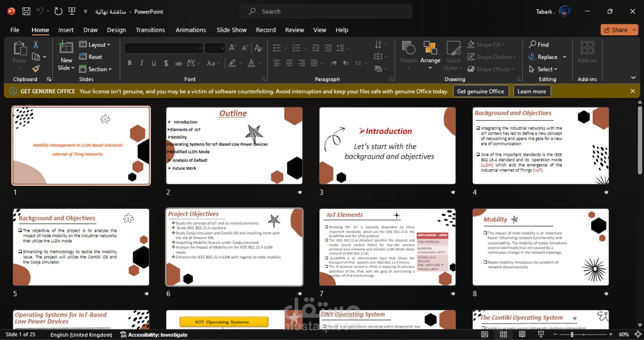Open Customize Quick Access Toolbar dropdown
The width and height of the screenshot is (644, 340).
tap(85, 11)
